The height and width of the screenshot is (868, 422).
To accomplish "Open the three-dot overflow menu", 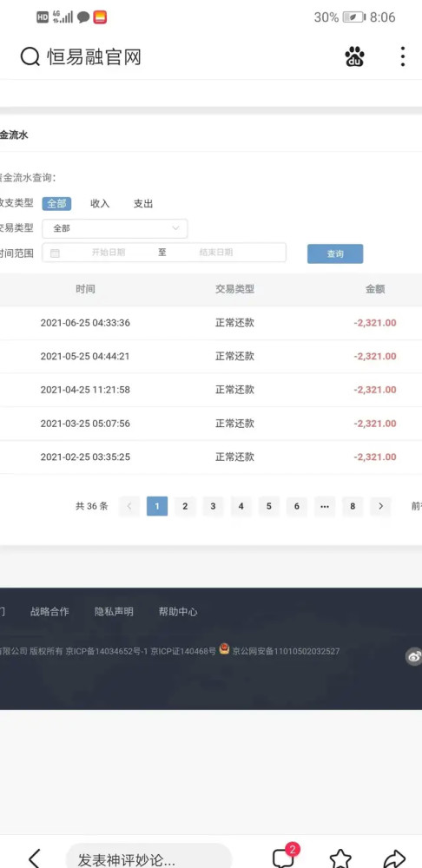I will pos(403,56).
